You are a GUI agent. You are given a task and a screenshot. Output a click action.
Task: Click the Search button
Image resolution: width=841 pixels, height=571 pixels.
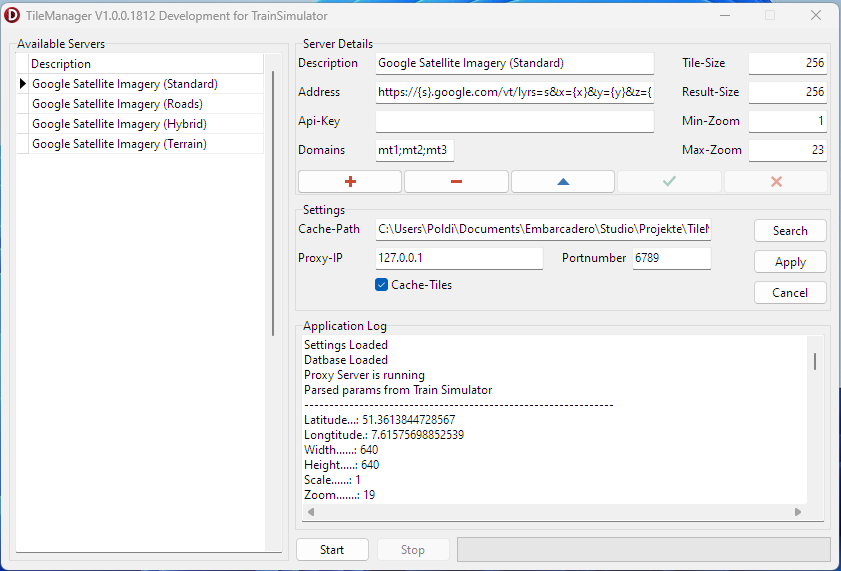[790, 231]
